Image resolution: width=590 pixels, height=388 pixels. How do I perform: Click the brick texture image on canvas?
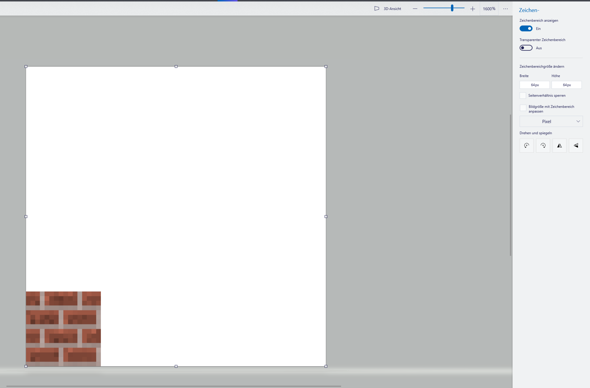pos(63,329)
